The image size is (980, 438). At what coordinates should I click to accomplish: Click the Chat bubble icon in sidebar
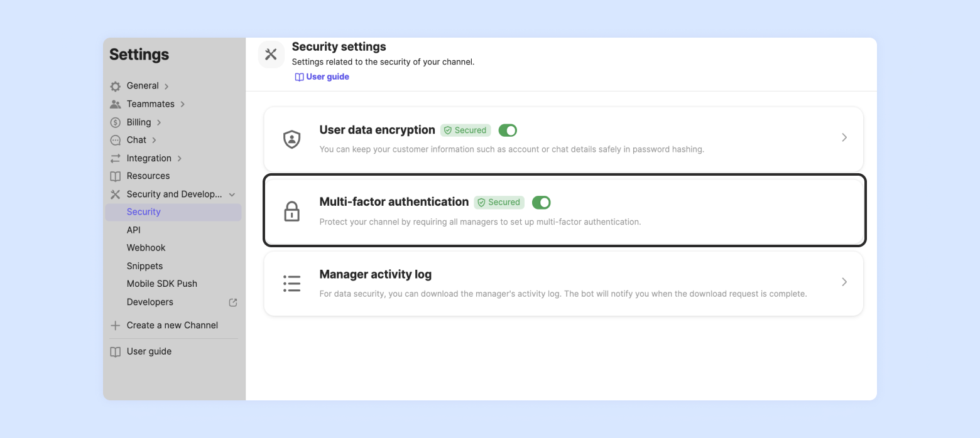click(116, 140)
